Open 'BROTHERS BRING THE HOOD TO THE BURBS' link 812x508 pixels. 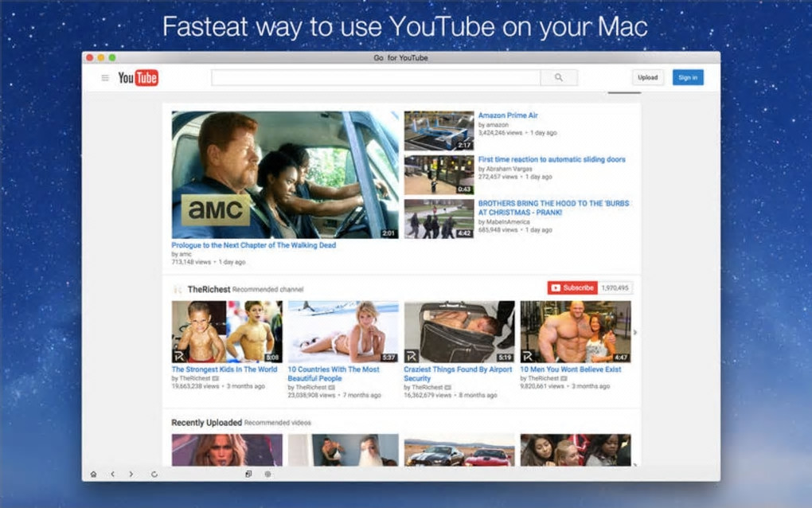point(553,208)
